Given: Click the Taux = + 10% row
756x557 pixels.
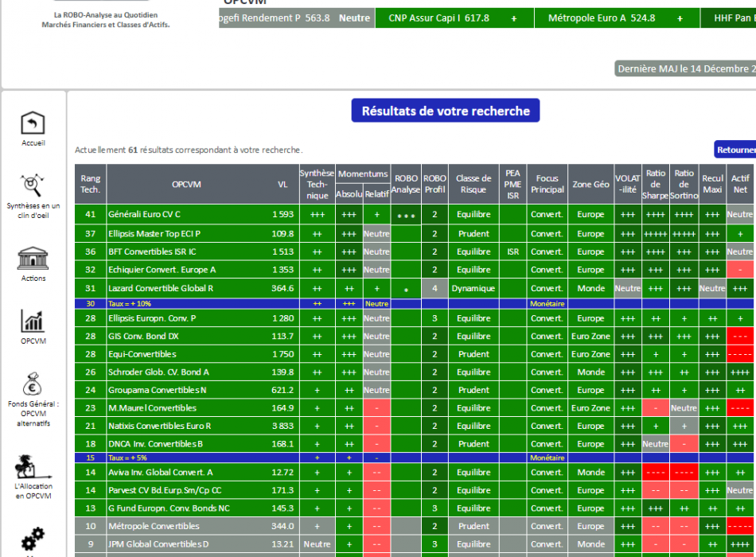Looking at the screenshot, I should pos(414,304).
